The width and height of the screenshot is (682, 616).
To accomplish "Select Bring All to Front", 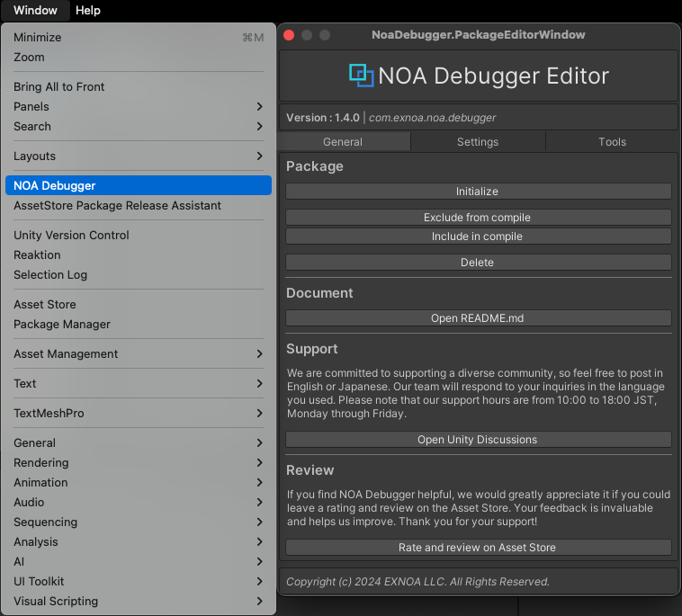I will [139, 86].
